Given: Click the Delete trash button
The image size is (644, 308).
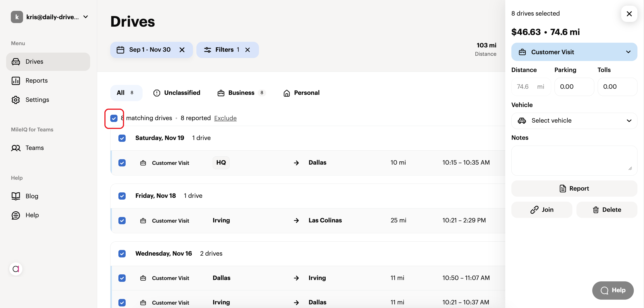Looking at the screenshot, I should [x=607, y=210].
